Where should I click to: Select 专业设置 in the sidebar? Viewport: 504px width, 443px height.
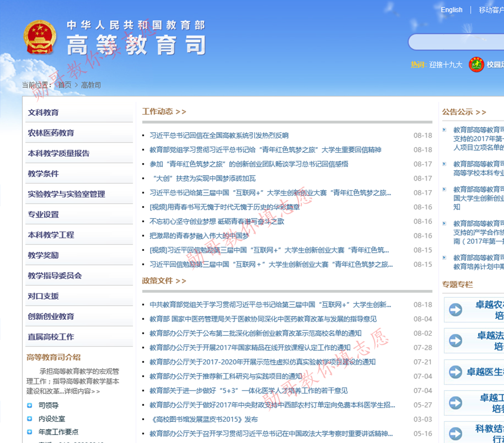click(43, 215)
